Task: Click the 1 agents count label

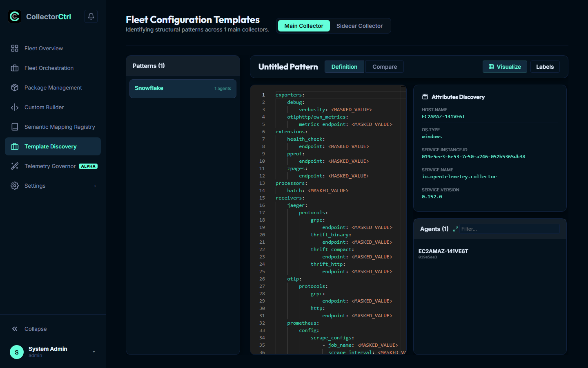Action: 223,88
